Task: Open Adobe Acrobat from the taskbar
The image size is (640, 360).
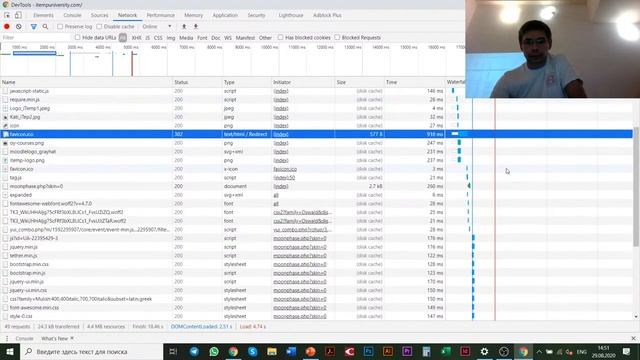Action: tap(330, 351)
